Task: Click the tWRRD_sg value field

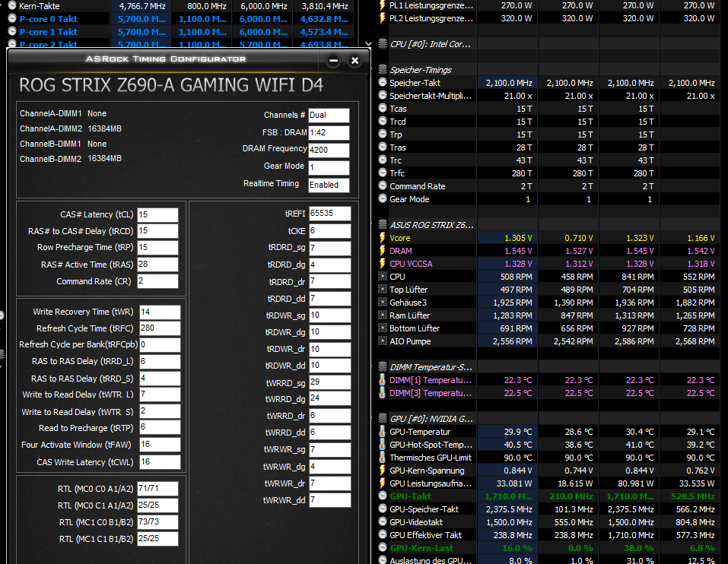Action: pyautogui.click(x=329, y=382)
